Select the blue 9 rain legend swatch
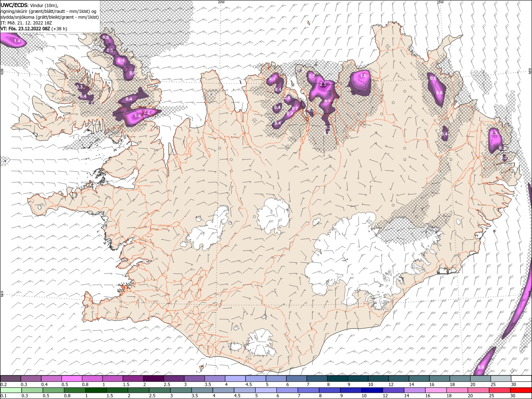The image size is (532, 399). (x=351, y=390)
